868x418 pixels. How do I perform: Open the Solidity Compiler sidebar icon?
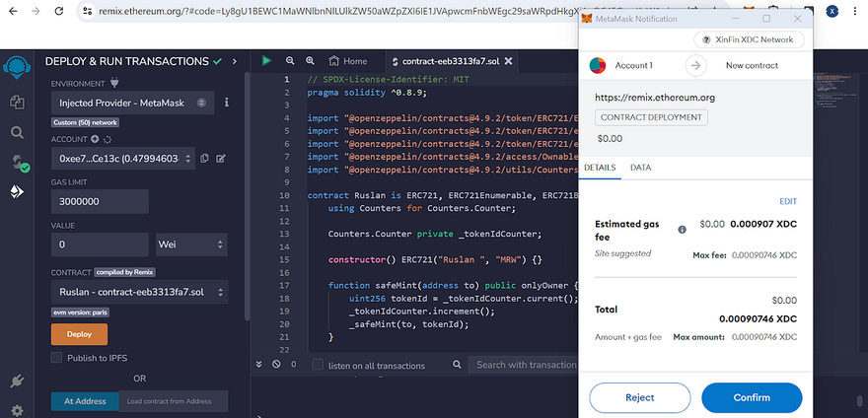(x=17, y=163)
